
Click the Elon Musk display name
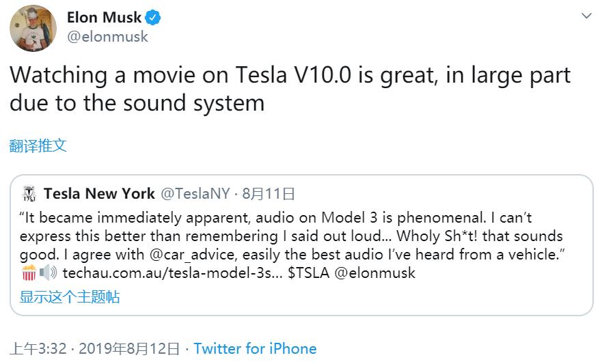point(105,16)
